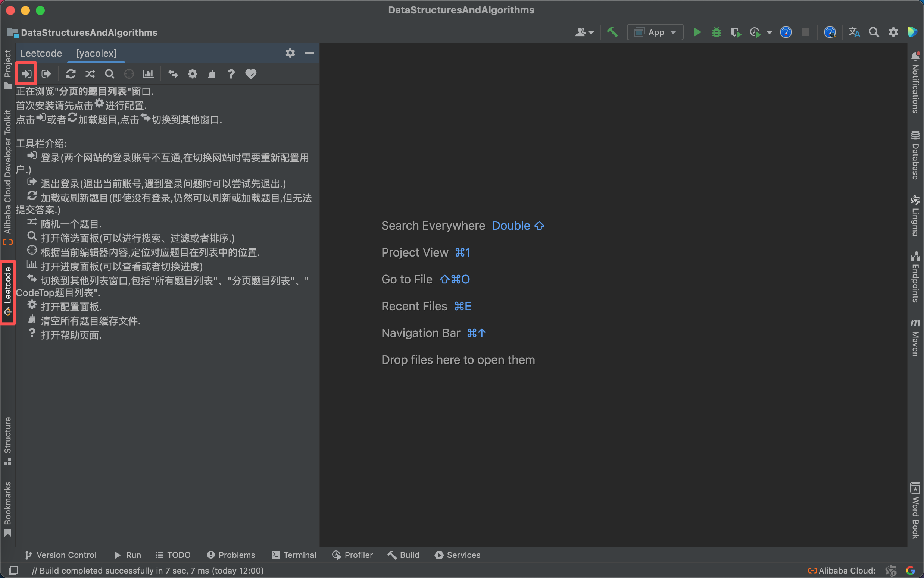Screen dimensions: 924x578
Task: Open the Problems panel
Action: [x=231, y=555]
